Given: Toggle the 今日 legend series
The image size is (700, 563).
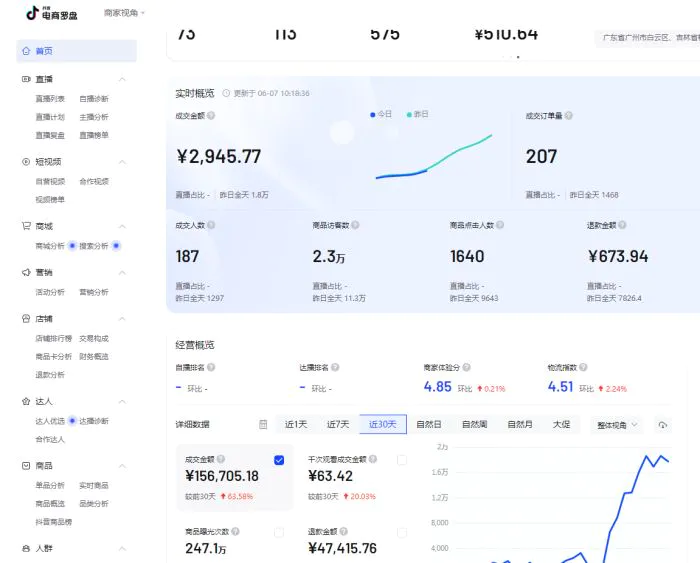Looking at the screenshot, I should (381, 114).
